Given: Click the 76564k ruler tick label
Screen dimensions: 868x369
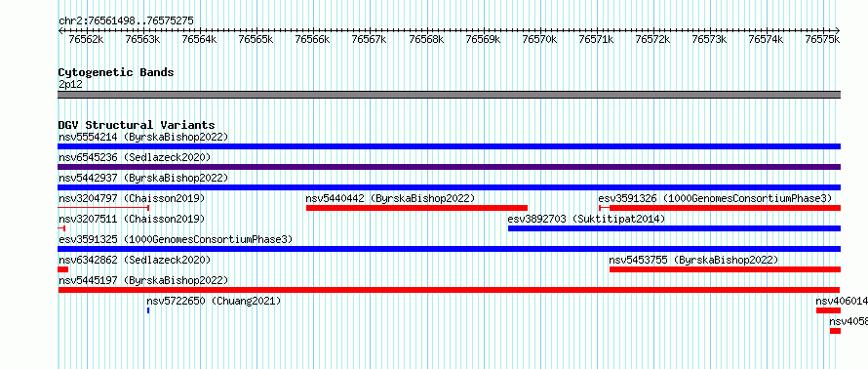Looking at the screenshot, I should click(199, 39).
